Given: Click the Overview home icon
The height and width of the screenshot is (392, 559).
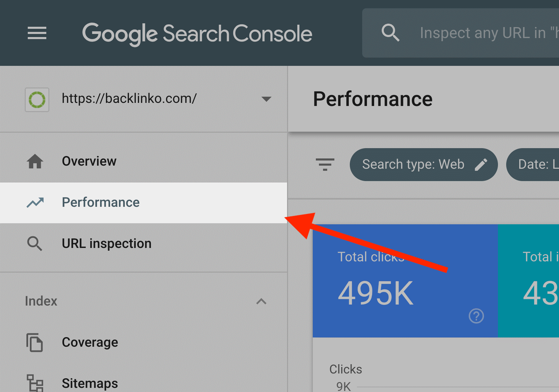Looking at the screenshot, I should (35, 161).
